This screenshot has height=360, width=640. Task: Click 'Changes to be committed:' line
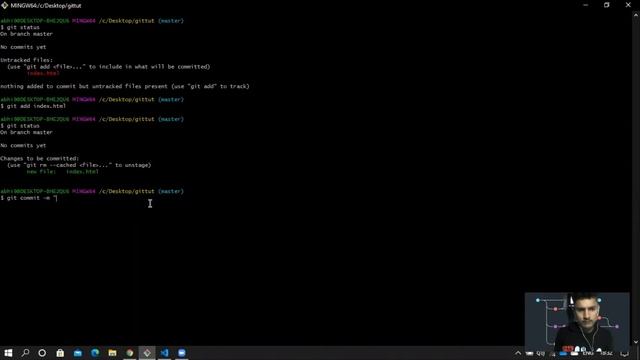40,158
